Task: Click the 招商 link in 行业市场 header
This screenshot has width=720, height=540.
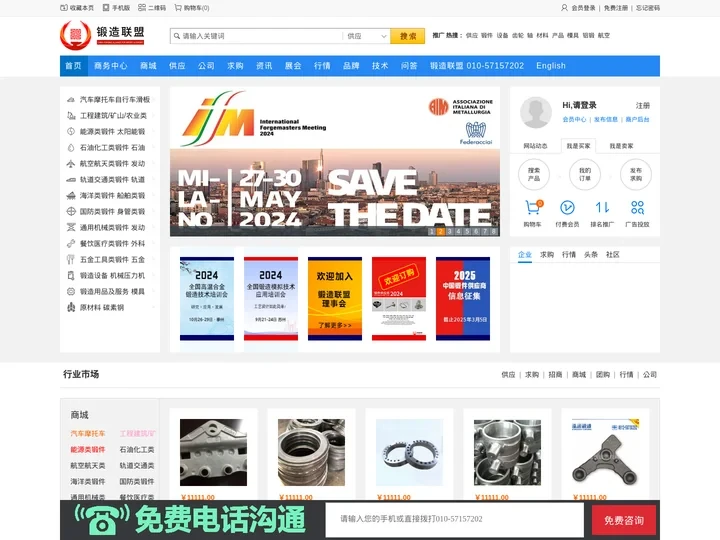Action: 555,375
